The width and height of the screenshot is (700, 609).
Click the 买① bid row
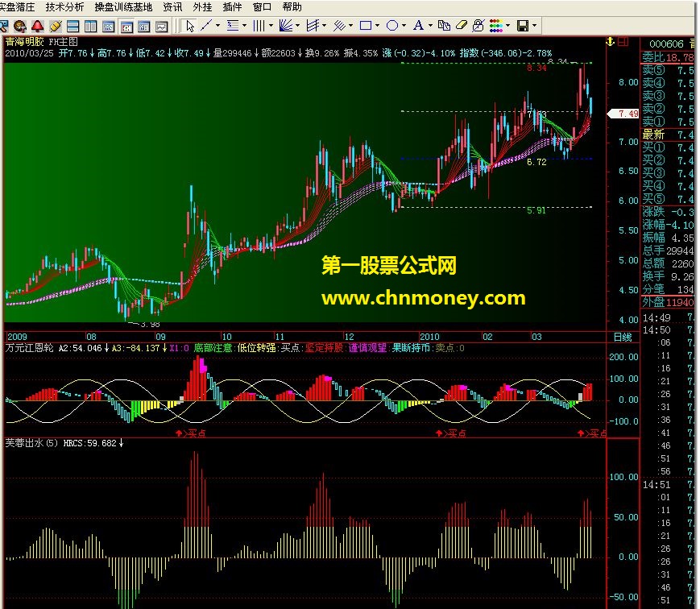(x=668, y=147)
